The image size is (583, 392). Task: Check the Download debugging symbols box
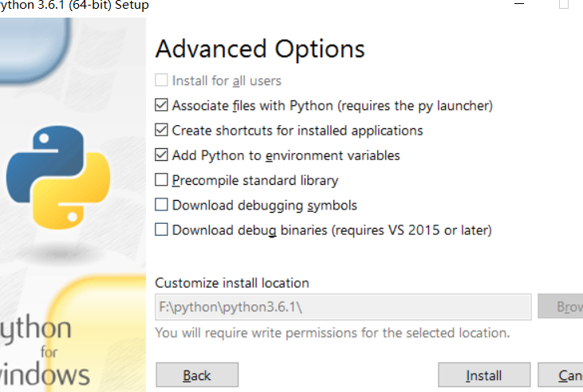pos(162,205)
